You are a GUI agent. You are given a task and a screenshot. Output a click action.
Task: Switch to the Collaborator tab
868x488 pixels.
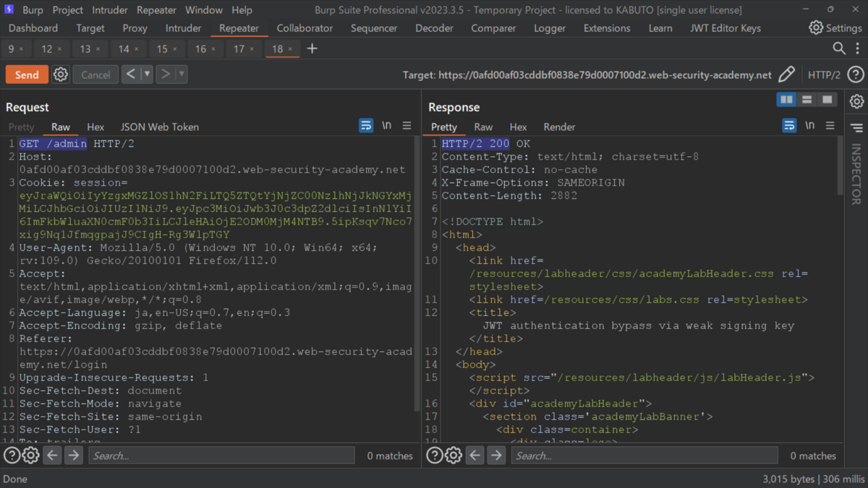tap(305, 28)
